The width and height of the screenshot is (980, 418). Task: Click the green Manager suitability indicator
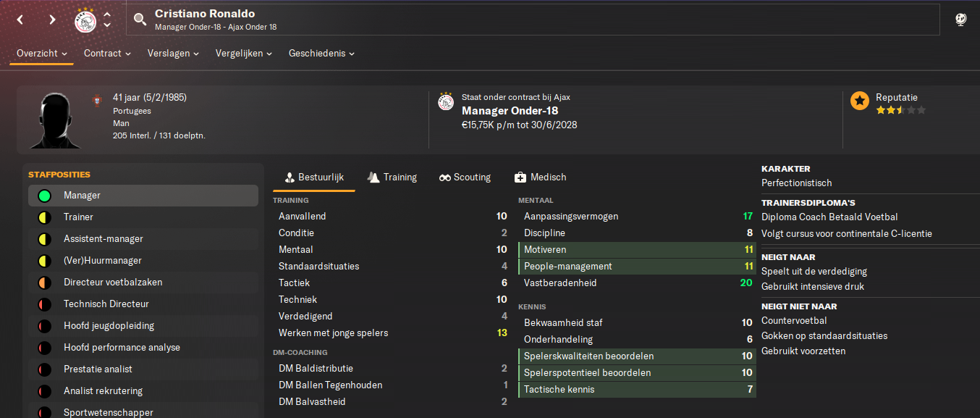click(44, 196)
